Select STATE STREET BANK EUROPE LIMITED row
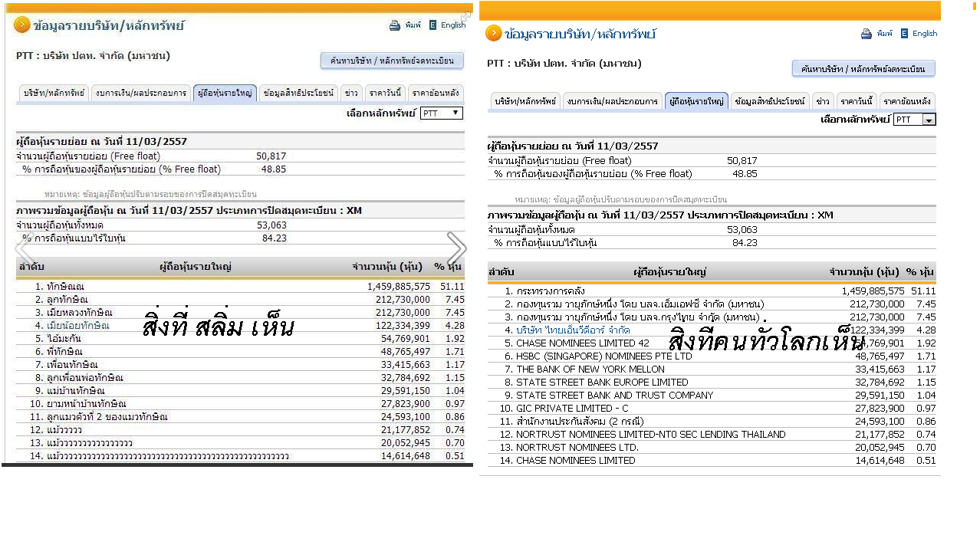The width and height of the screenshot is (980, 555). 712,382
